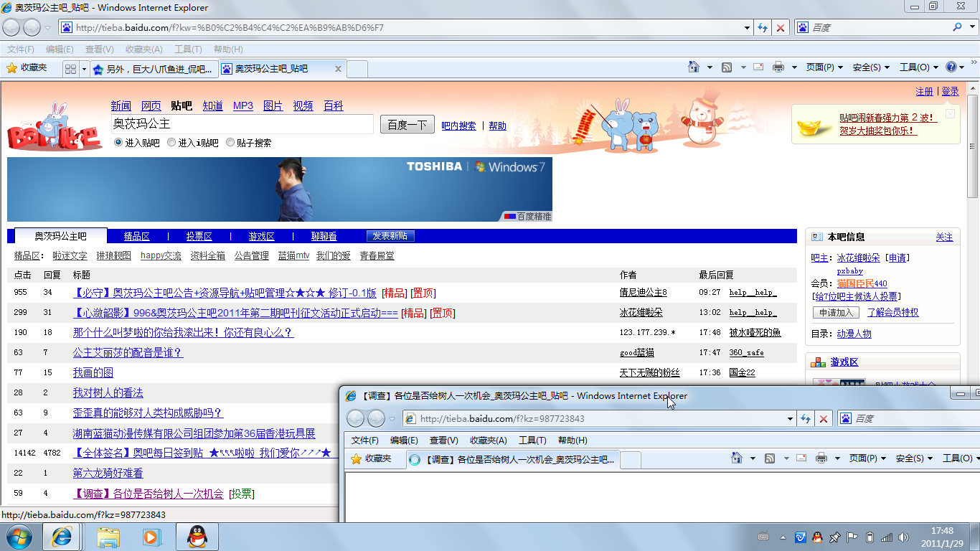980x551 pixels.
Task: Click clock in system tray
Action: point(942,537)
